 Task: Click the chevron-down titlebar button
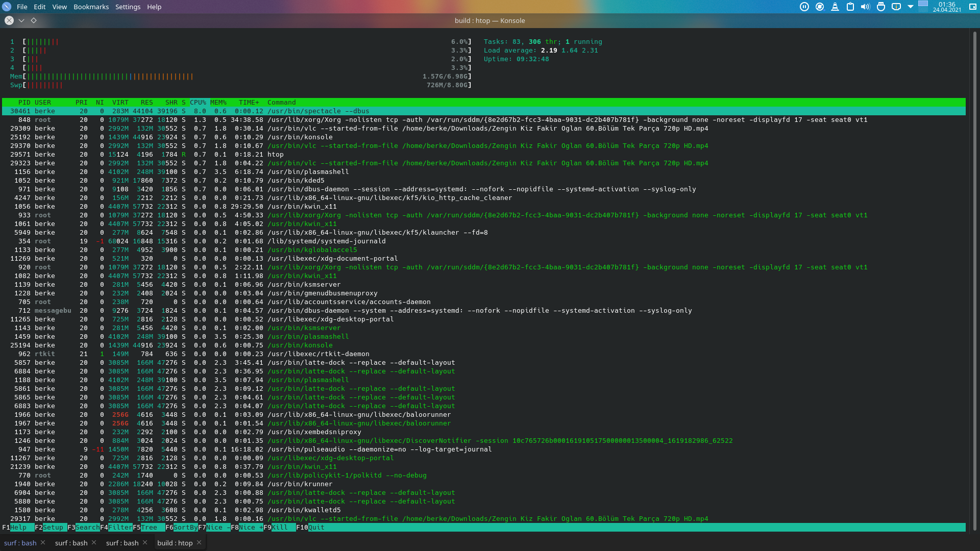click(x=21, y=20)
